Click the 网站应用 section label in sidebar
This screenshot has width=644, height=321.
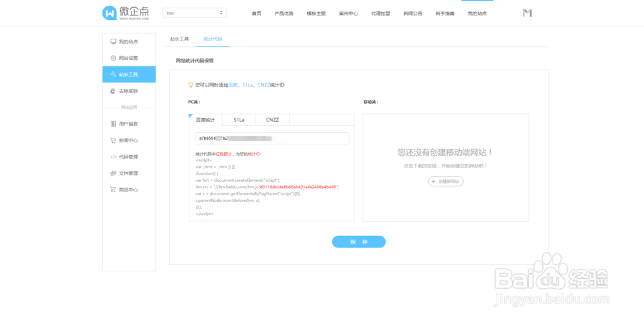[x=129, y=108]
